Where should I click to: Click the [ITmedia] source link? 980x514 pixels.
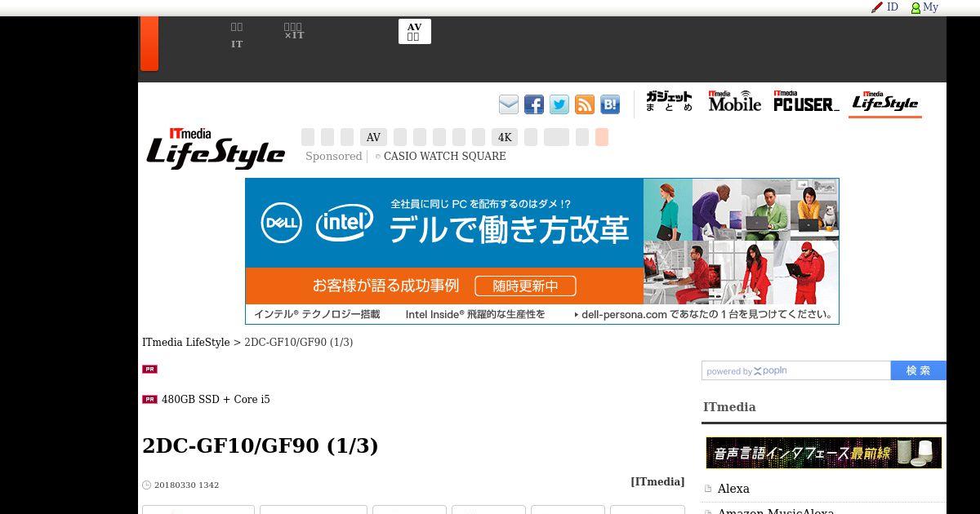(x=657, y=482)
